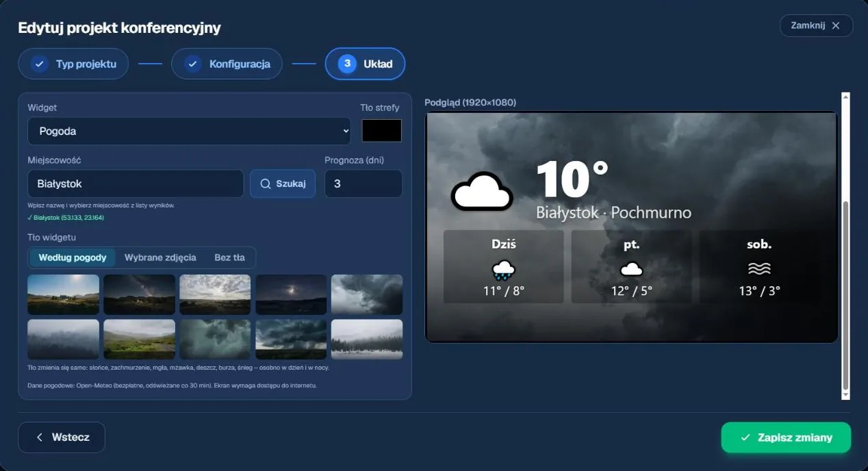Image resolution: width=868 pixels, height=471 pixels.
Task: Click the magnifier icon in Szukaj button
Action: coord(266,183)
